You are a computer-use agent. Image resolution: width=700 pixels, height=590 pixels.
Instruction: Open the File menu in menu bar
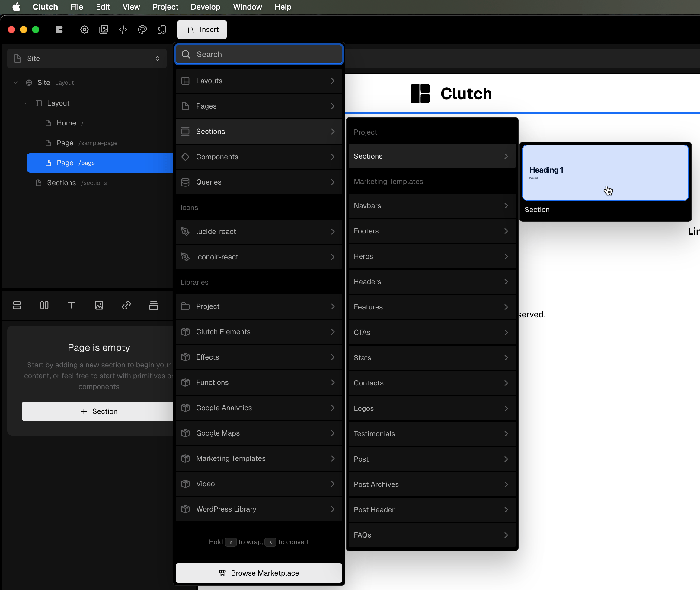tap(77, 7)
